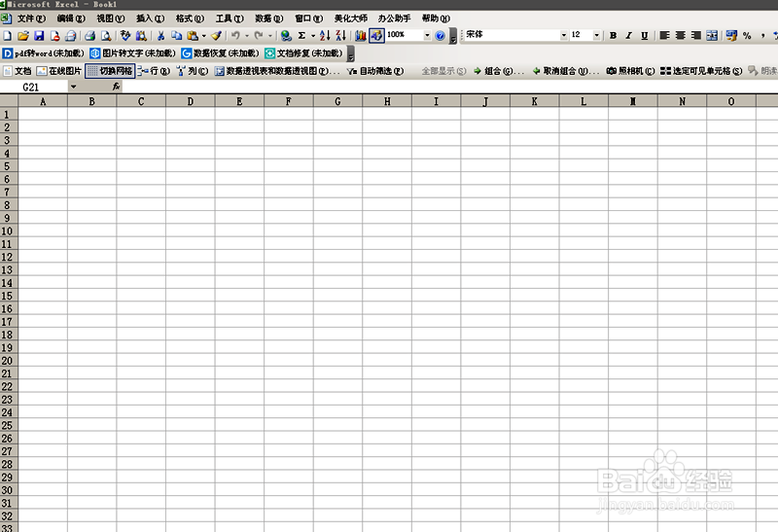Screen dimensions: 778x532
Task: Create a new blank workbook
Action: pyautogui.click(x=8, y=36)
